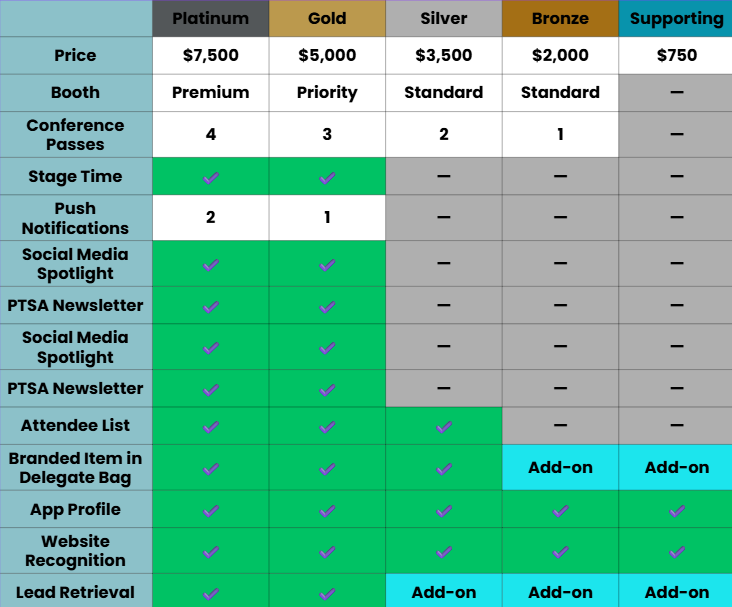Screen dimensions: 732x607
Task: Select the Supporting tier header
Action: coord(676,19)
